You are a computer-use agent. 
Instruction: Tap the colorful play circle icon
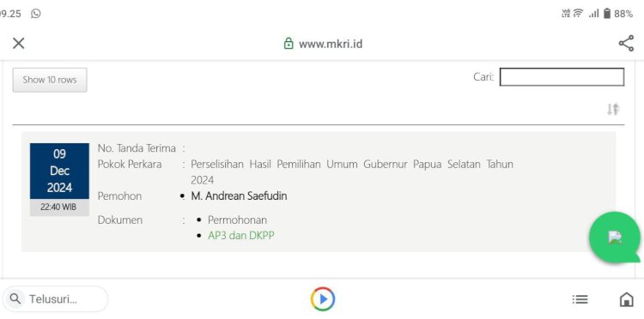323,299
